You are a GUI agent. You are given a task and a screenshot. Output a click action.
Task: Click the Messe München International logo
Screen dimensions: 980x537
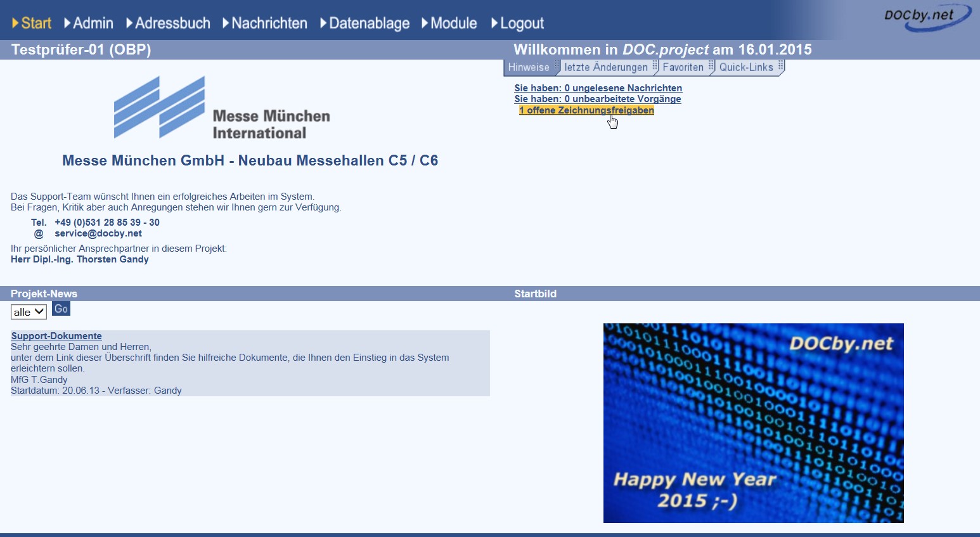222,107
